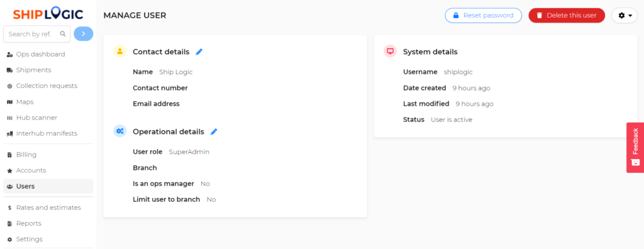This screenshot has height=249, width=644.
Task: Click the red System details monitor icon
Action: coord(390,52)
